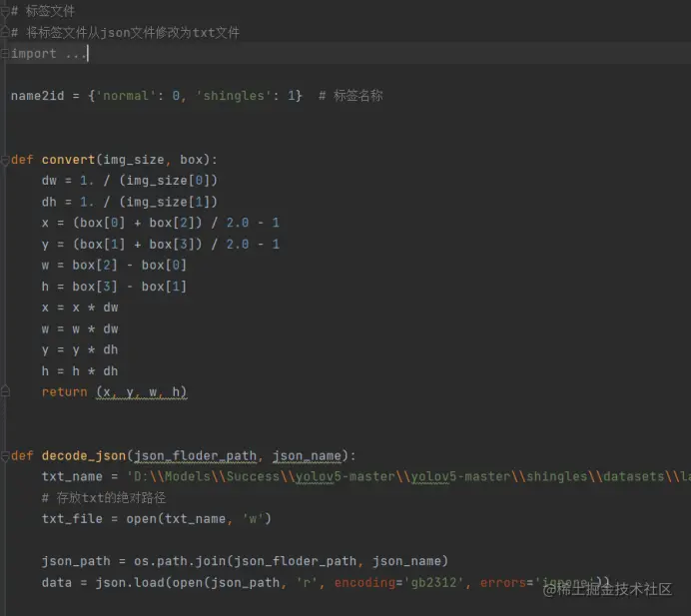Click the function name 'decode_json'
The image size is (691, 616).
coord(84,455)
